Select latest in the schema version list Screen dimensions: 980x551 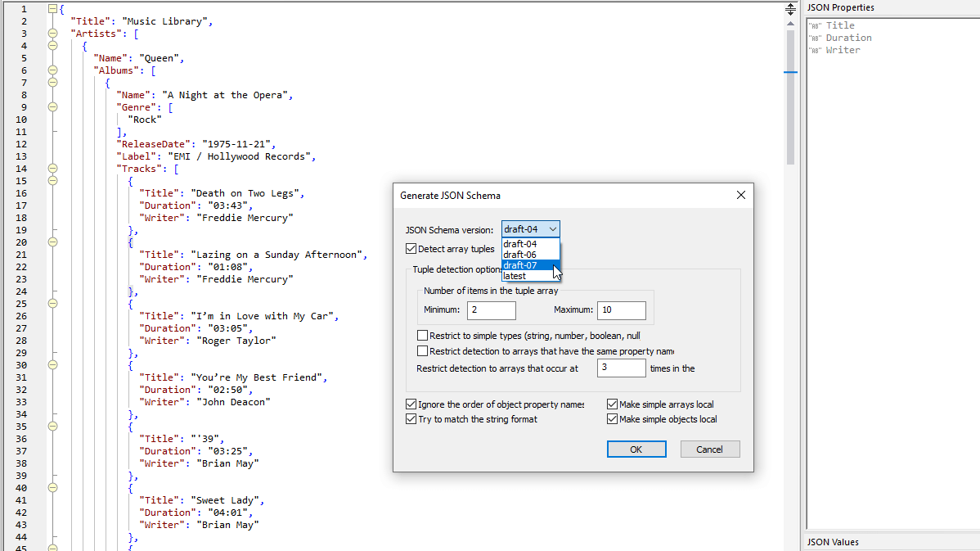point(515,276)
